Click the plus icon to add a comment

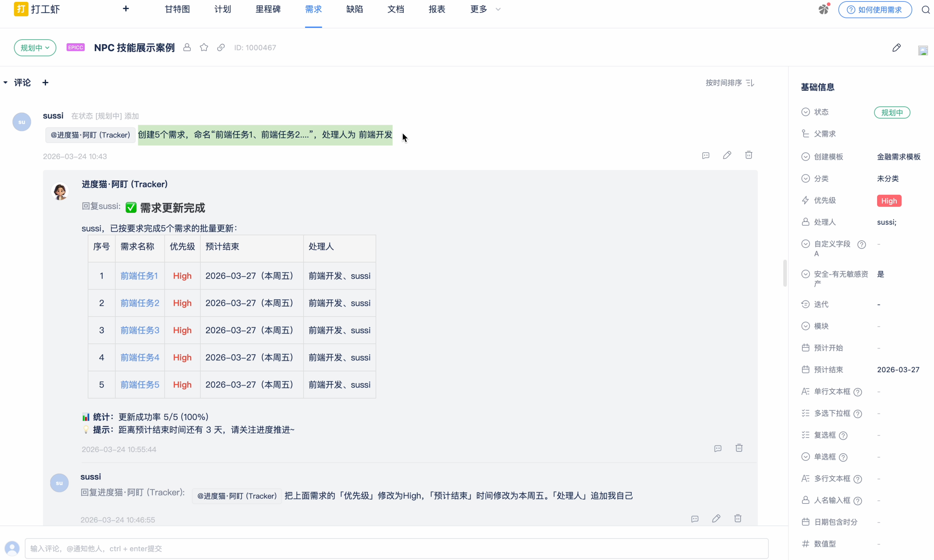(x=45, y=83)
